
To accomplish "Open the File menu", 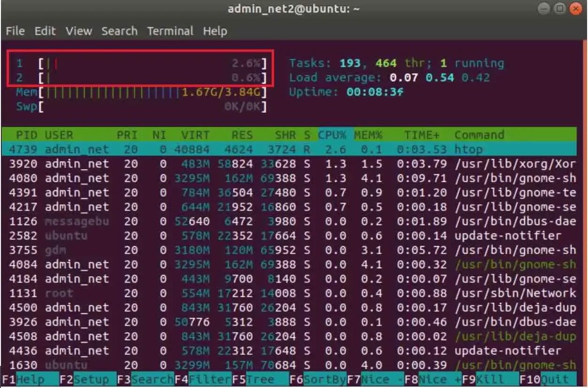I will click(15, 31).
